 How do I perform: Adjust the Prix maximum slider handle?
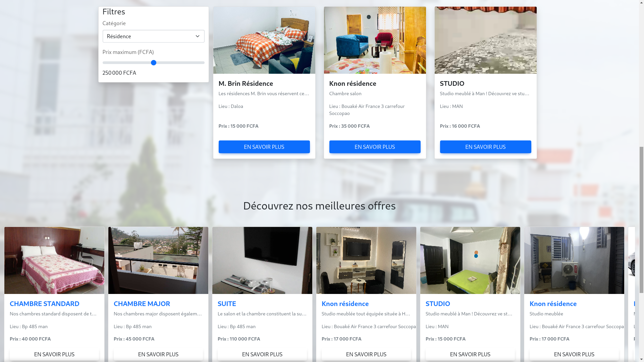(153, 63)
